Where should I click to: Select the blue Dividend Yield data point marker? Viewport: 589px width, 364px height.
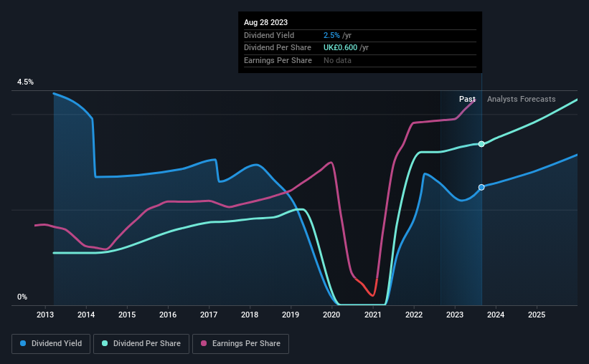click(481, 187)
